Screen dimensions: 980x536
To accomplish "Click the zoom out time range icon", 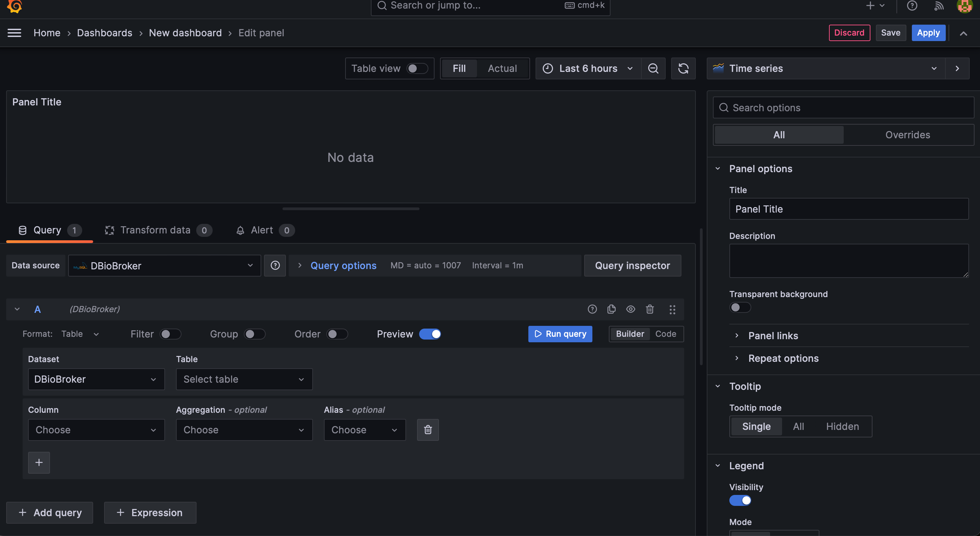I will tap(653, 68).
